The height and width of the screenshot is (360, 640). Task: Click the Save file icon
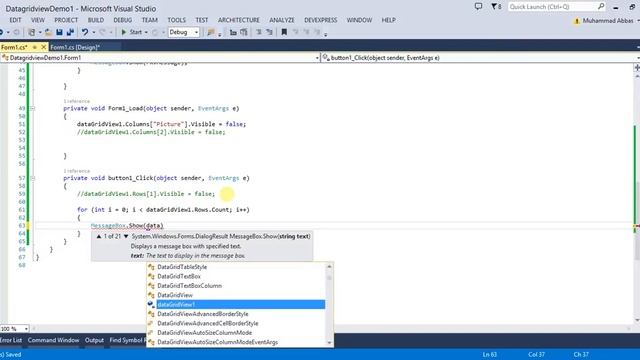point(59,32)
